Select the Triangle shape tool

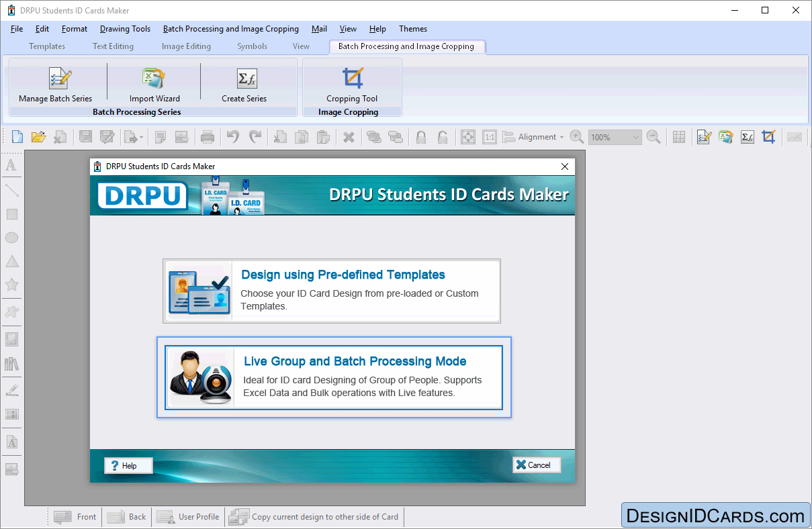[x=11, y=261]
